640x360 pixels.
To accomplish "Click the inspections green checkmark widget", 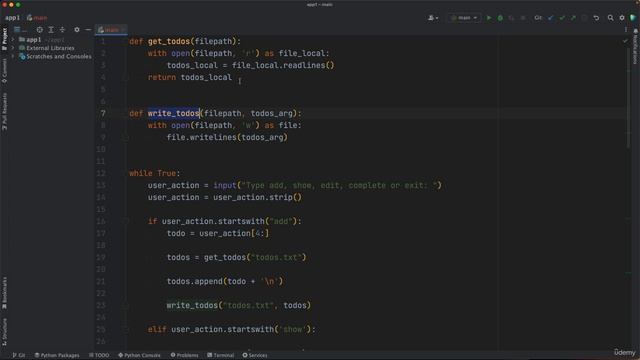I will tap(625, 41).
